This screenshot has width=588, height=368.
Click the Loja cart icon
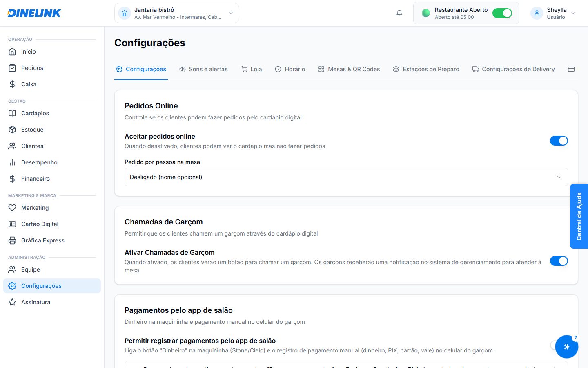pos(244,69)
